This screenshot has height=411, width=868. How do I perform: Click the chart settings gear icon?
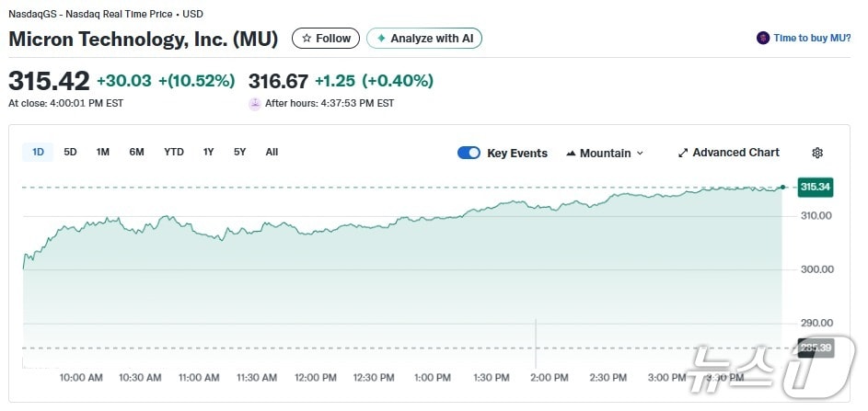point(816,154)
